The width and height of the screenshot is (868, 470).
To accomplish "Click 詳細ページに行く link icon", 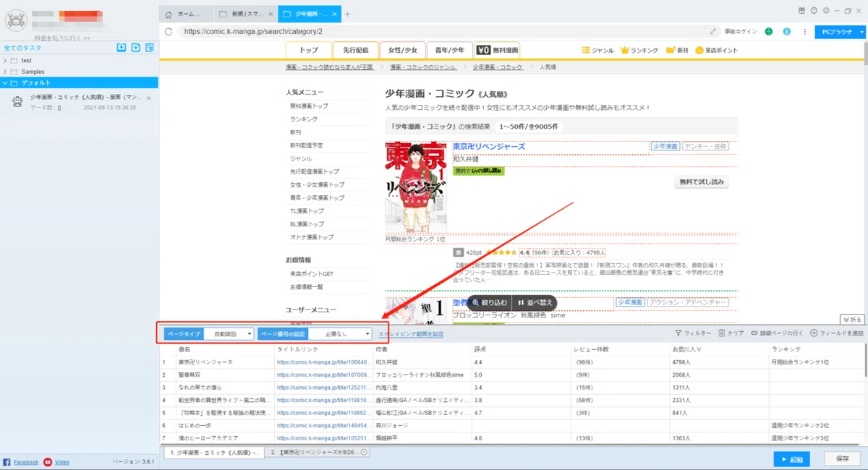I will tap(754, 333).
